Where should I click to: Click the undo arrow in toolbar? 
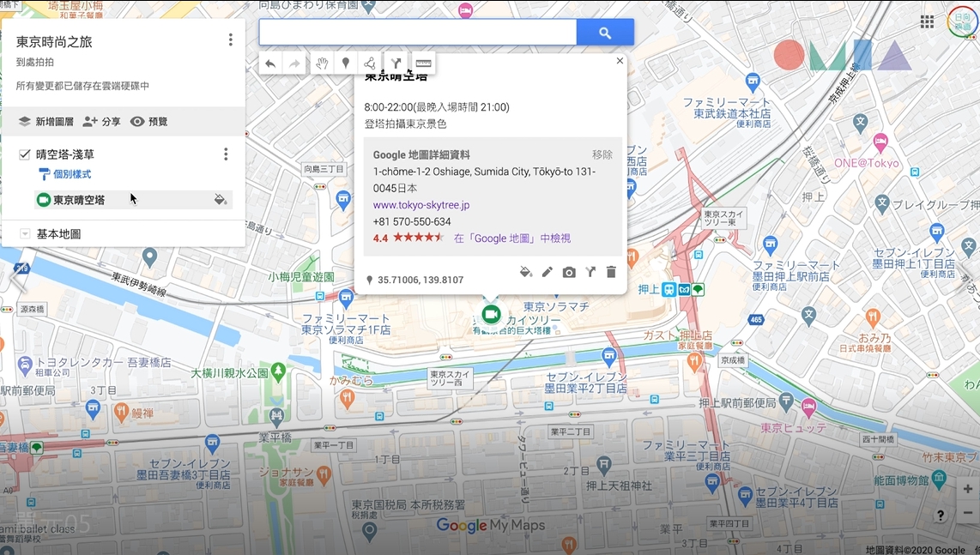coord(270,63)
